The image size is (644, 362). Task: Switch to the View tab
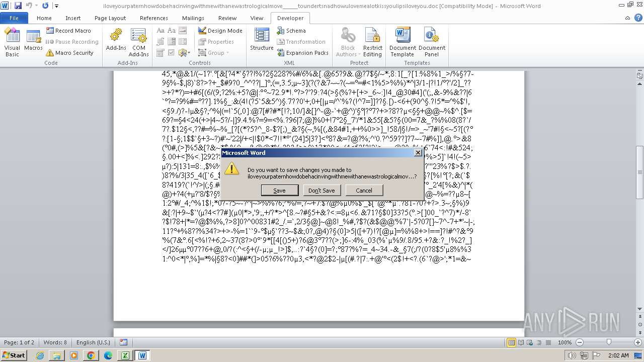257,18
